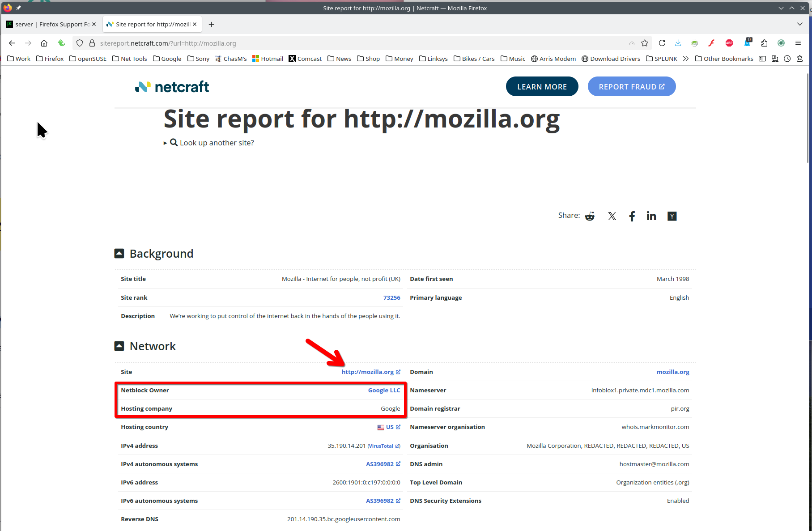
Task: Open the Google bookmarks folder
Action: click(167, 59)
